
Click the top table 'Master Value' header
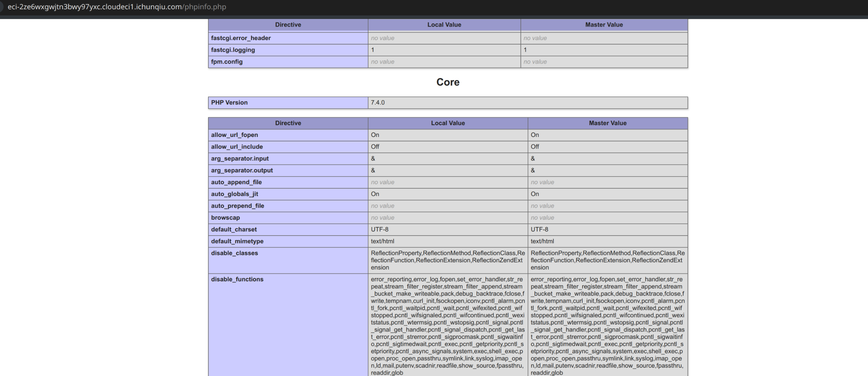[x=604, y=25]
